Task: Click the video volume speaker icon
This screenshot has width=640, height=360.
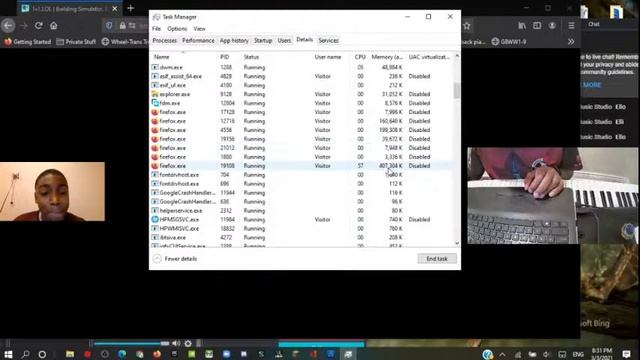Action: pyautogui.click(x=176, y=344)
